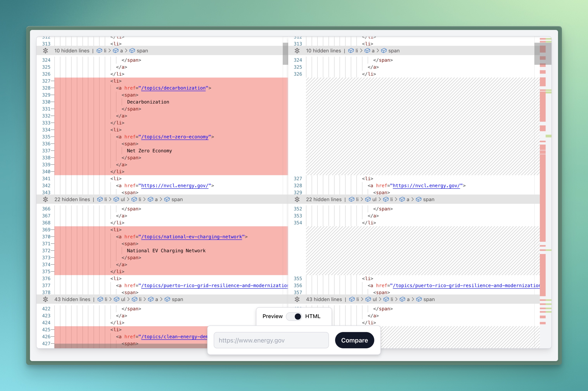Open nvcl.energy.gov link in right pane
Viewport: 588px width, 391px height.
click(426, 186)
